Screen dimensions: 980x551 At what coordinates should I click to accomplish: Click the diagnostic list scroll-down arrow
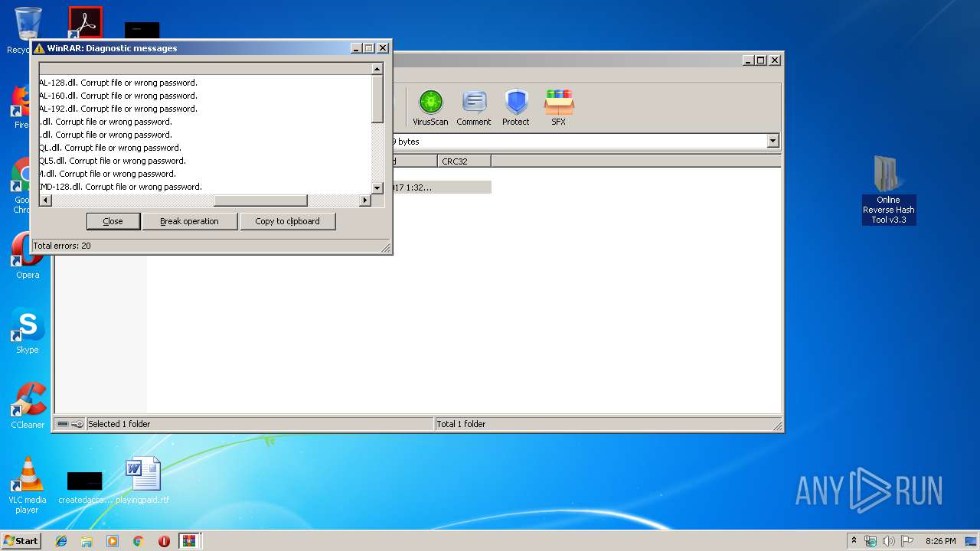click(377, 187)
